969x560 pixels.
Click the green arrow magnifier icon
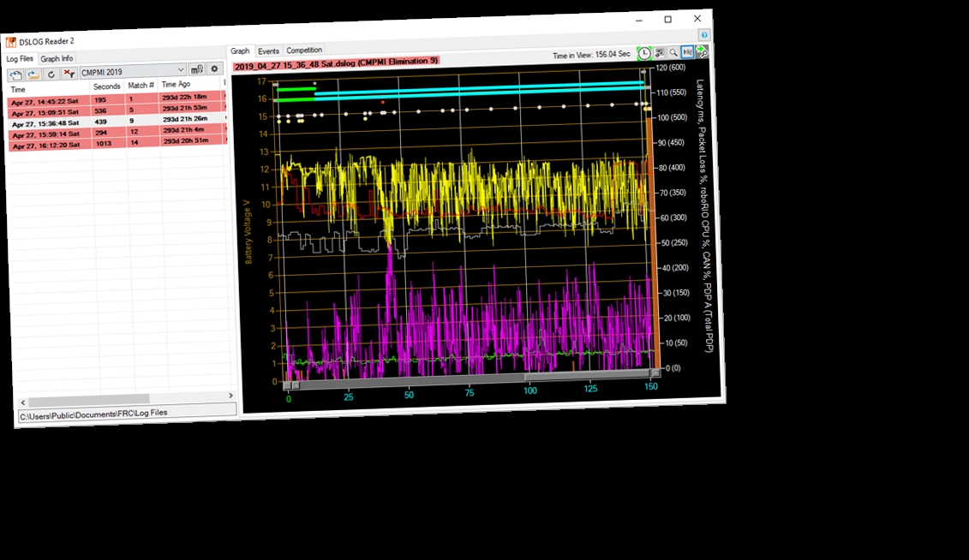point(702,51)
